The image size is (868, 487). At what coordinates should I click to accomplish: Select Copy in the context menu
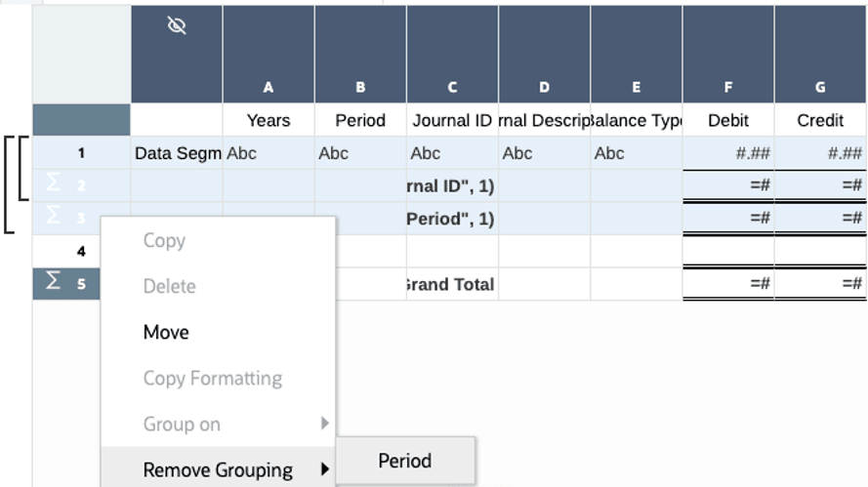pyautogui.click(x=164, y=240)
